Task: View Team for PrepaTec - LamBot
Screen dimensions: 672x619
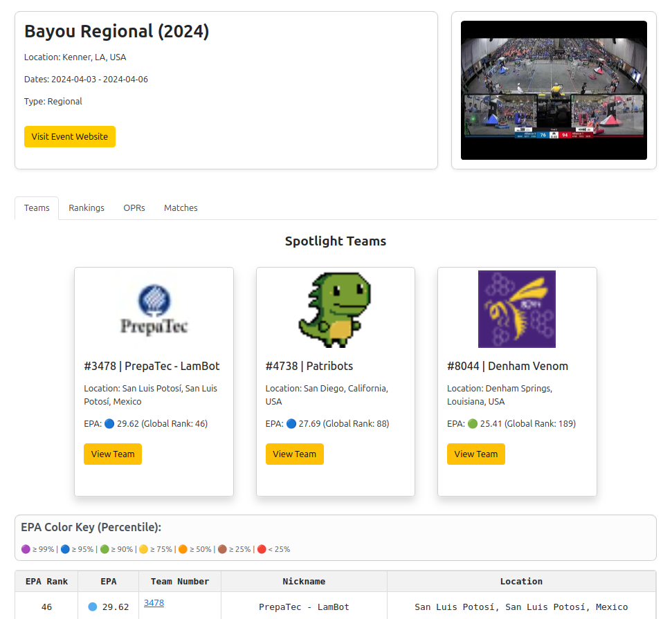Action: (x=113, y=454)
